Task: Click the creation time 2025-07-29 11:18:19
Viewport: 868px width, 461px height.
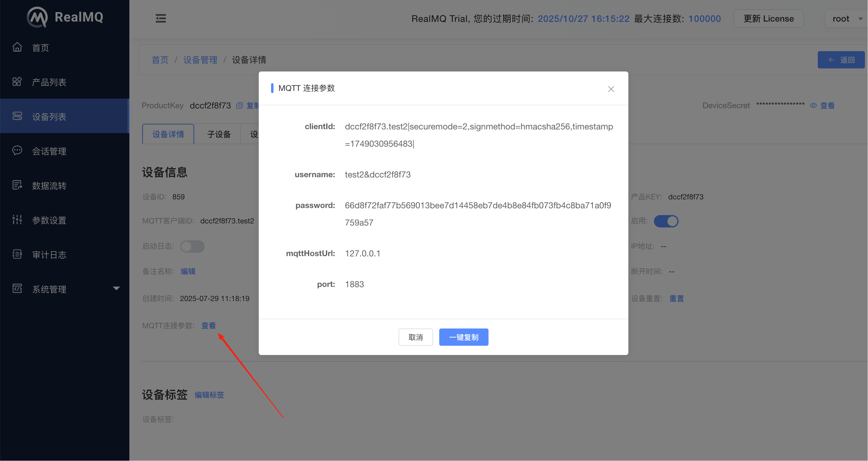Action: point(215,299)
